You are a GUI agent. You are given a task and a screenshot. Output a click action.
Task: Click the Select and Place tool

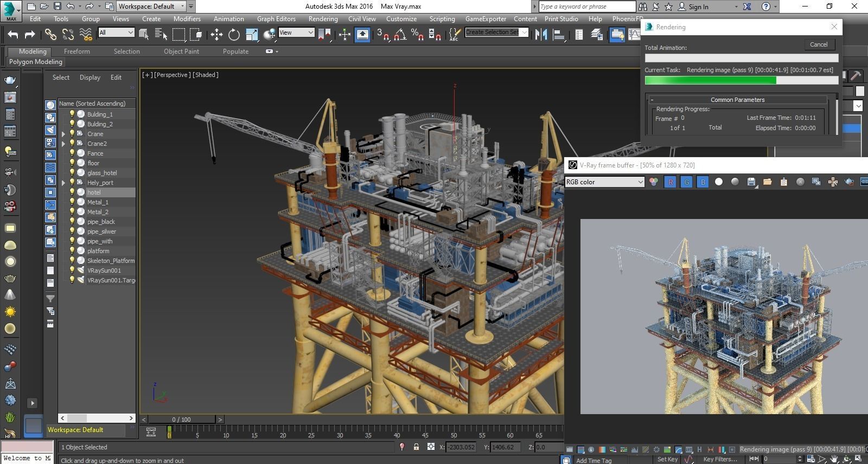pos(269,34)
